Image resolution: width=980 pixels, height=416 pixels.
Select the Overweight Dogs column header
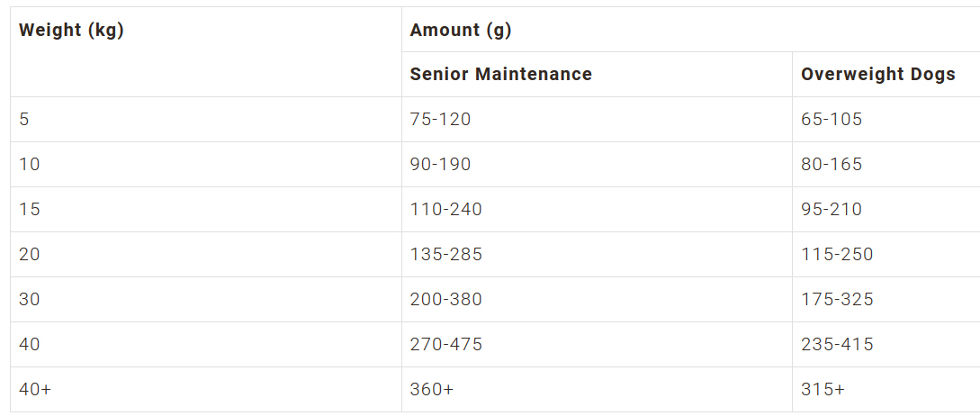pyautogui.click(x=886, y=75)
